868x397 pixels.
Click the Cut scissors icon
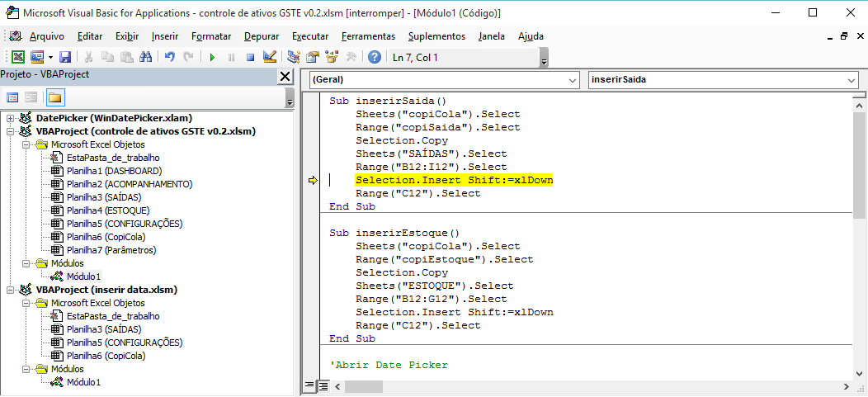88,57
